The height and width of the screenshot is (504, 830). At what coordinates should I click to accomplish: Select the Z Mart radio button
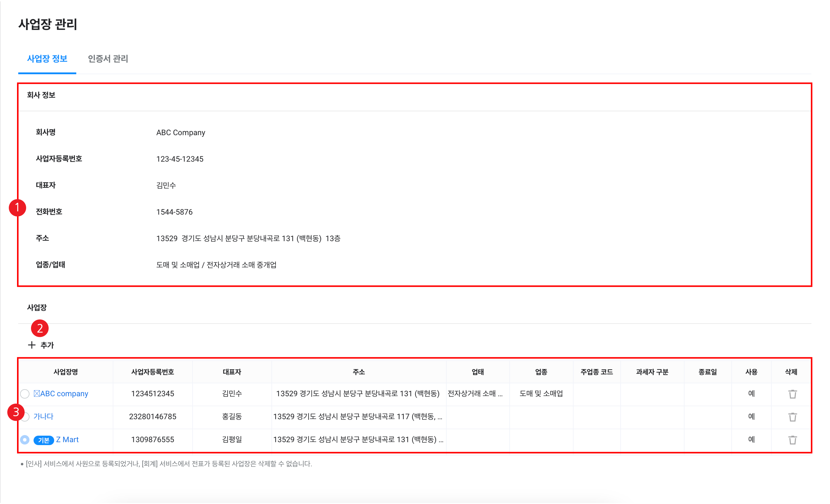click(x=25, y=440)
